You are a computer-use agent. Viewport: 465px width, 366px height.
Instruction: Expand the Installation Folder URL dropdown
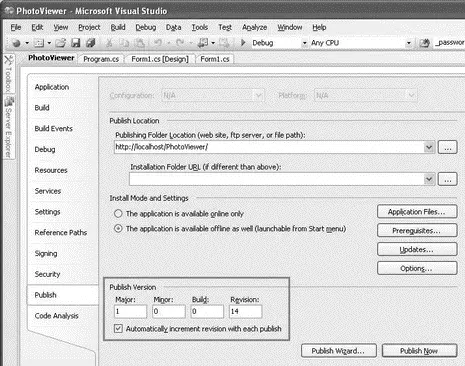(x=429, y=179)
